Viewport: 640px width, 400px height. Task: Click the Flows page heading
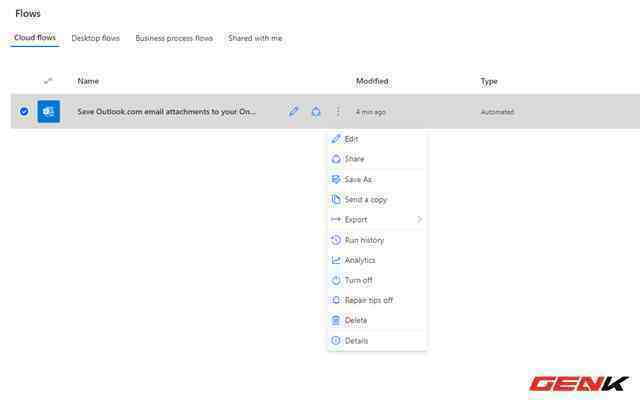pos(28,13)
